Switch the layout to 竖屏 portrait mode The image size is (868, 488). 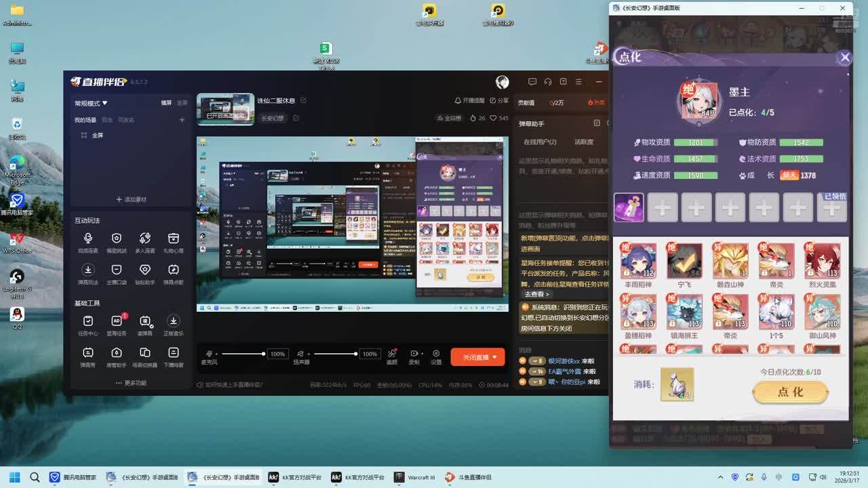point(182,103)
